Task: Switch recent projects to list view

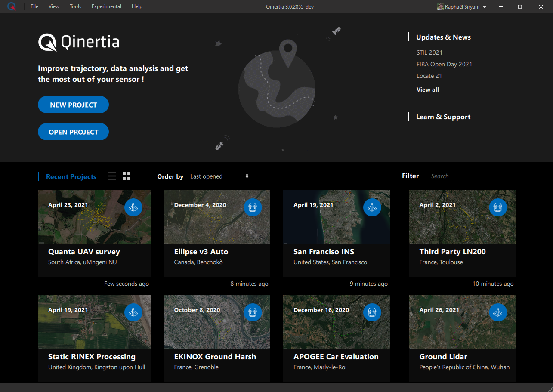Action: coord(112,176)
